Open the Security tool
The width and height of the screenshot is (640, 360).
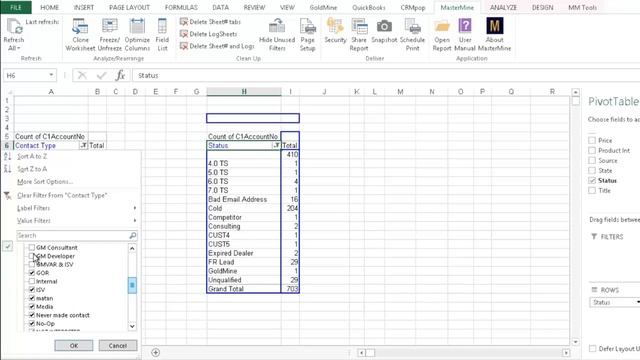[335, 31]
